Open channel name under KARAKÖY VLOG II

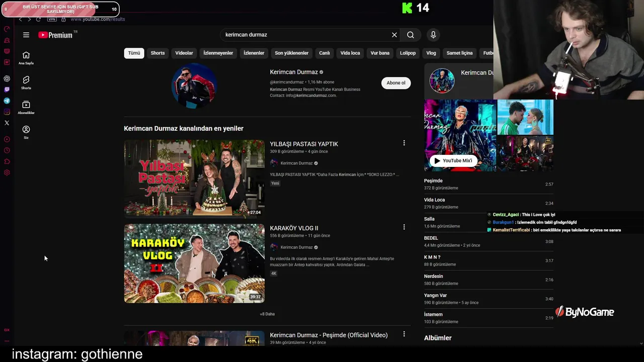pyautogui.click(x=296, y=247)
